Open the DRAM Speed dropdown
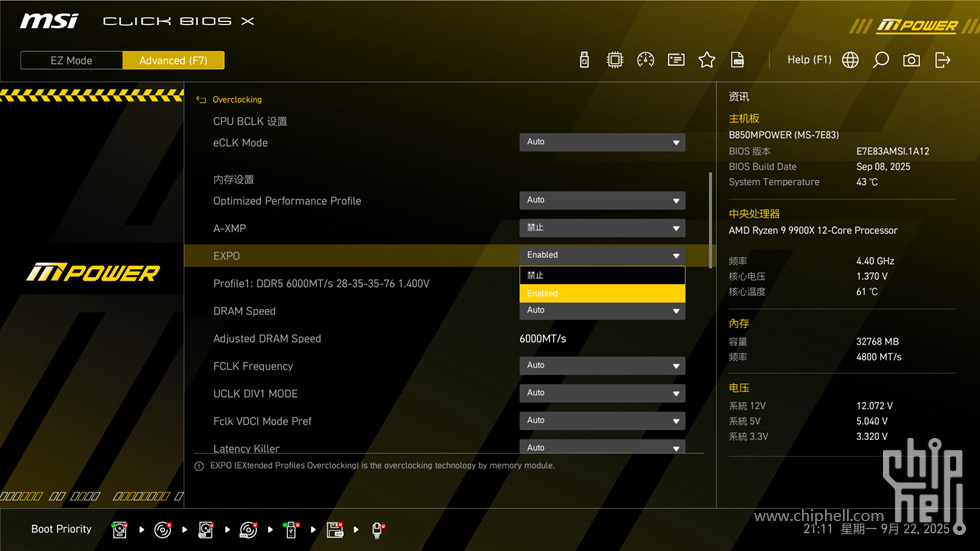 click(602, 311)
